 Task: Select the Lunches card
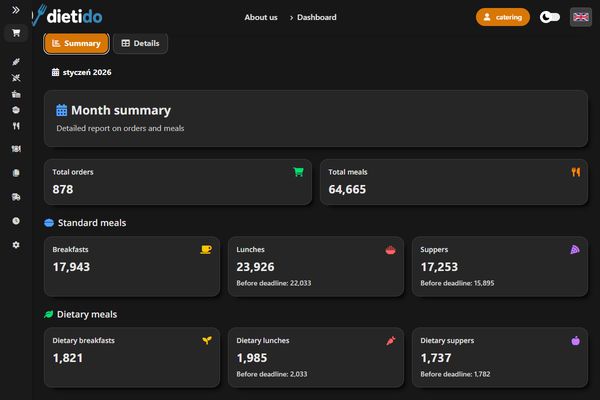[315, 266]
